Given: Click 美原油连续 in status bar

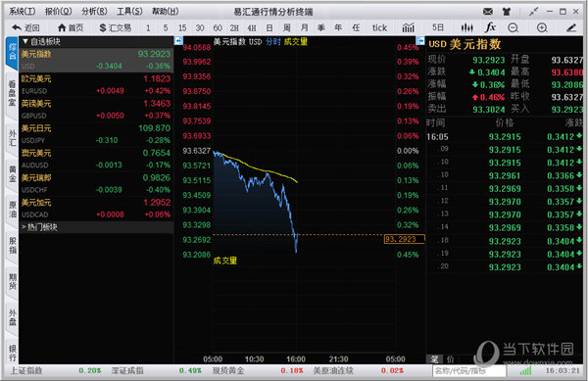Looking at the screenshot, I should tap(333, 370).
